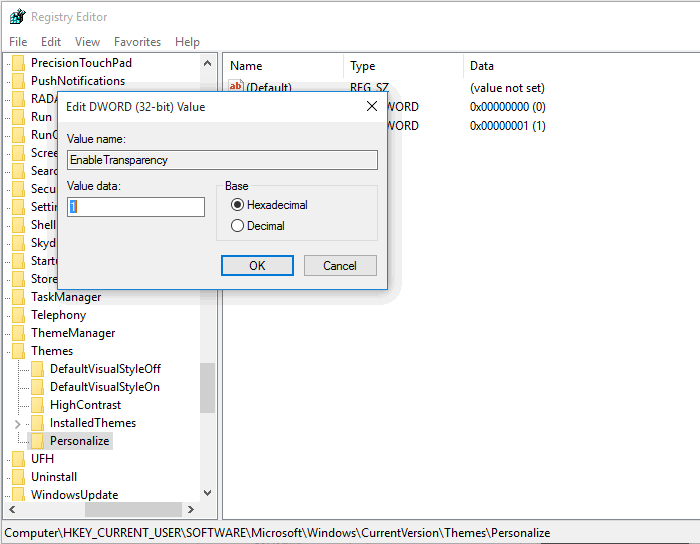Select the Uninstall key
700x544 pixels.
click(x=54, y=477)
